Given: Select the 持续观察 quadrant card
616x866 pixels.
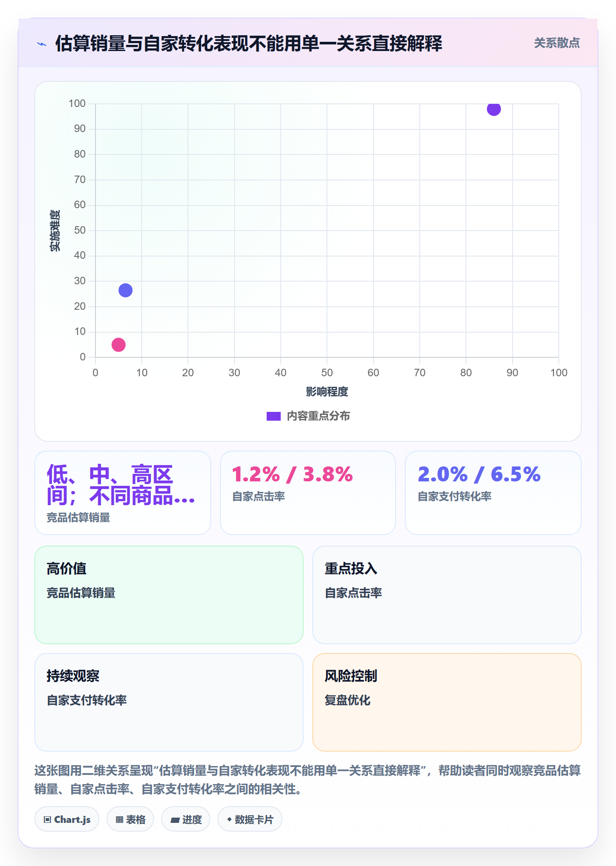Looking at the screenshot, I should (x=169, y=702).
